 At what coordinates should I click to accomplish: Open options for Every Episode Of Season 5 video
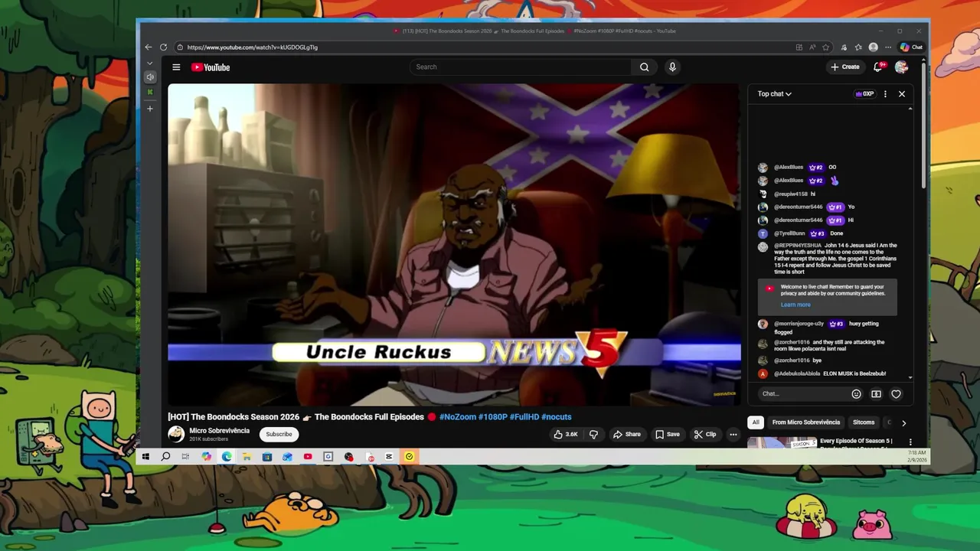click(x=910, y=442)
